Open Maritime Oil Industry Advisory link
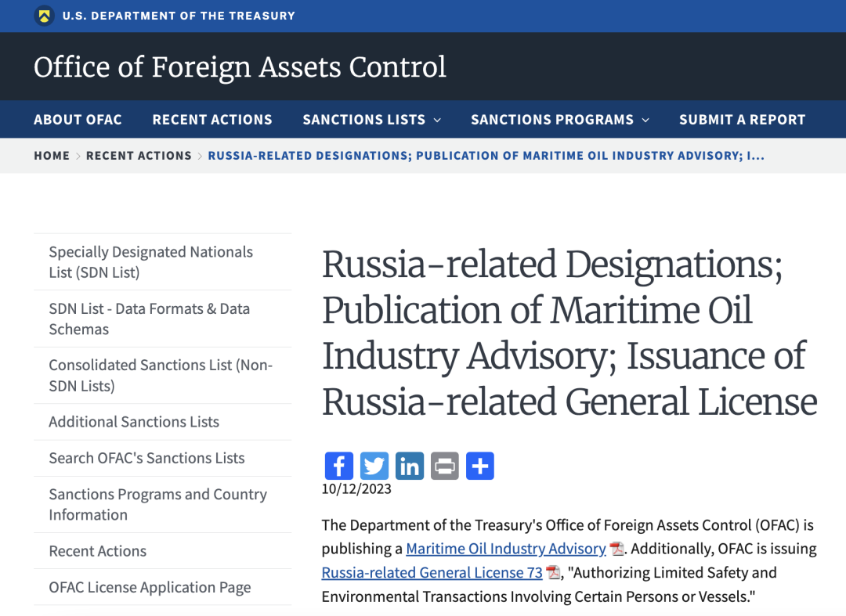 pos(506,549)
